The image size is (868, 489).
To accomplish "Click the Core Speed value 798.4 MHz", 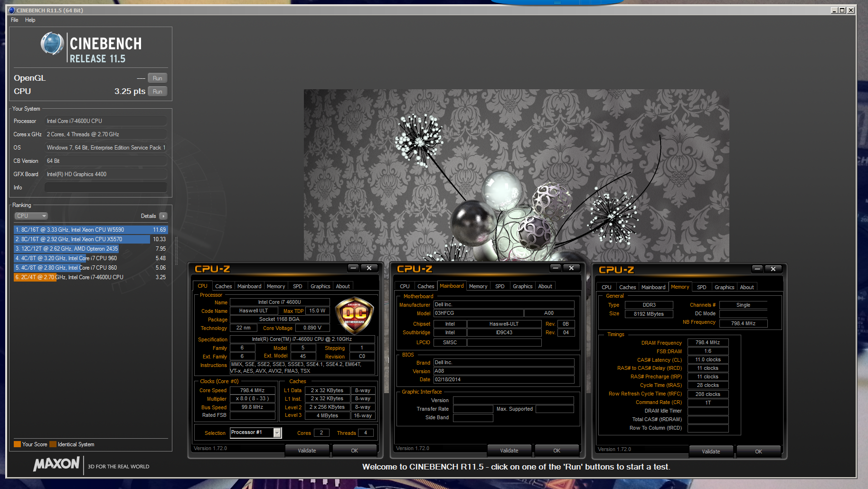I will pyautogui.click(x=253, y=391).
